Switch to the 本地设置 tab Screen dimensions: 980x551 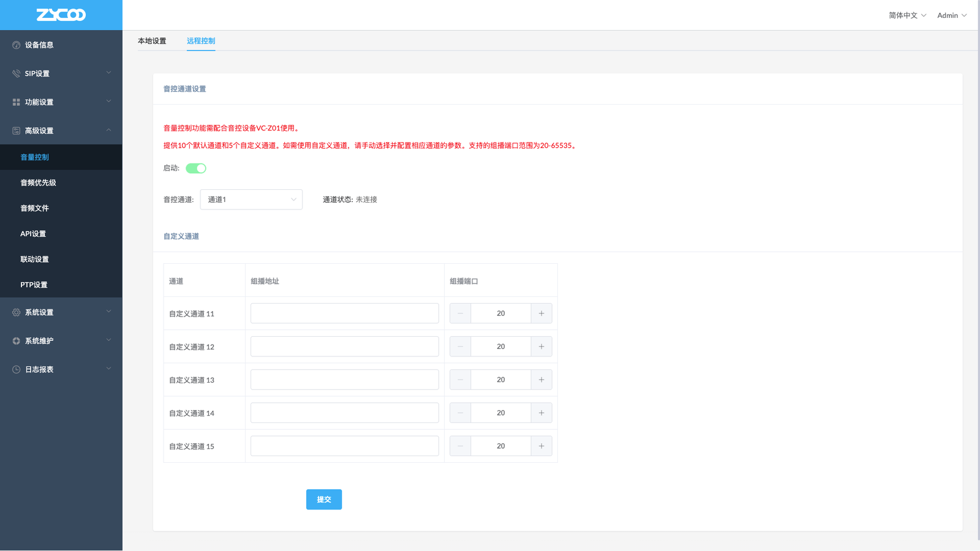pyautogui.click(x=152, y=41)
